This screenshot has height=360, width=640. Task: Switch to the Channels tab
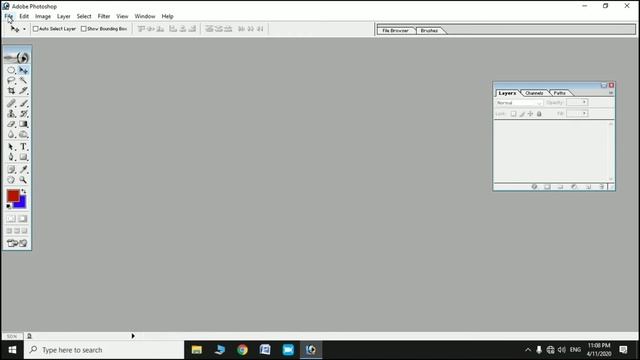534,93
